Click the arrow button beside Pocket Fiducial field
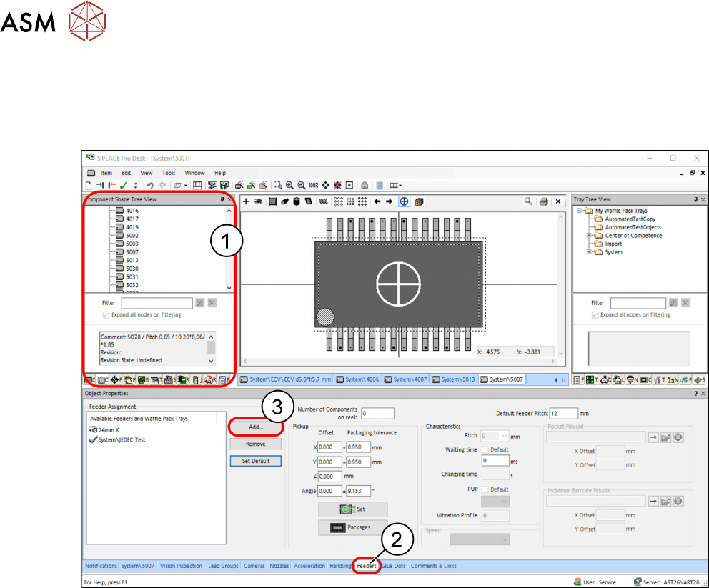The width and height of the screenshot is (709, 588). pyautogui.click(x=653, y=437)
